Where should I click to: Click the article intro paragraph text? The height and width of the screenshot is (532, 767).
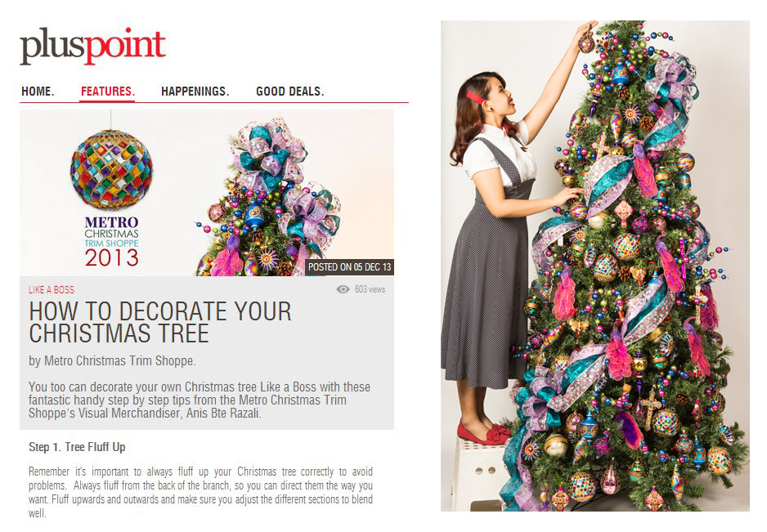(199, 400)
